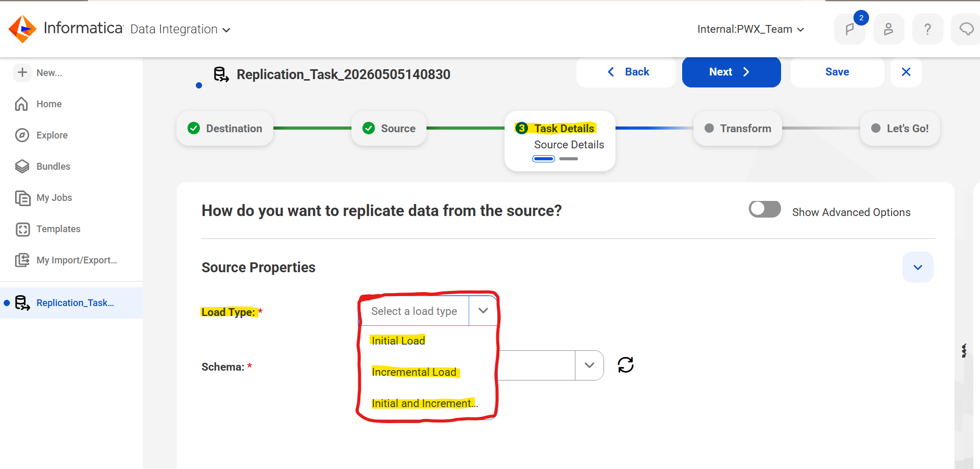Go to the Transform wizard step
The width and height of the screenshot is (980, 469).
point(738,129)
